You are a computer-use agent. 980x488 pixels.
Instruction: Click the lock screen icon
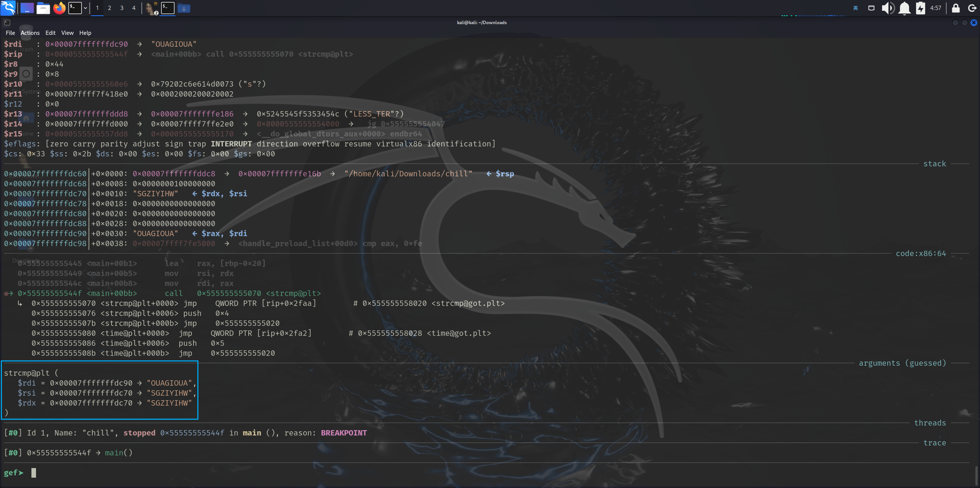tap(955, 8)
